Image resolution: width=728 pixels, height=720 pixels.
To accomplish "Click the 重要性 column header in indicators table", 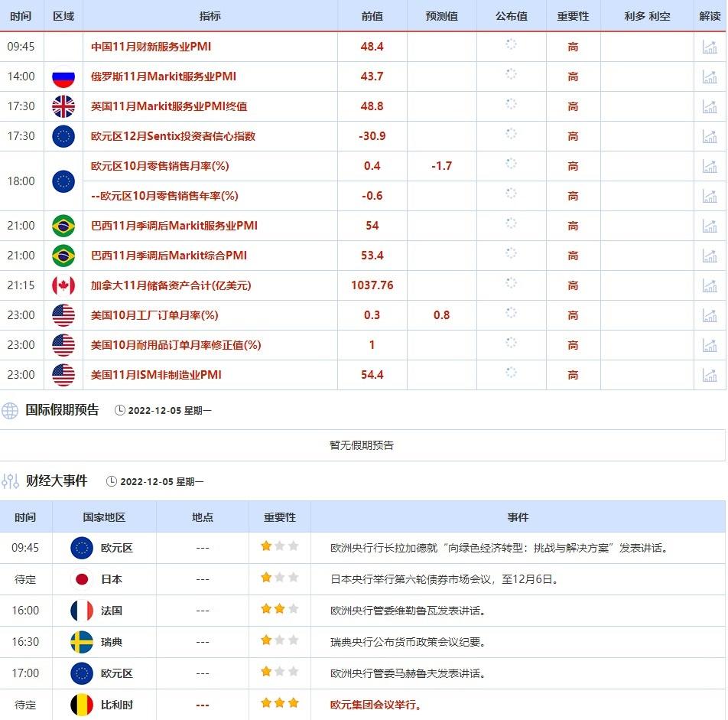I will pos(573,16).
